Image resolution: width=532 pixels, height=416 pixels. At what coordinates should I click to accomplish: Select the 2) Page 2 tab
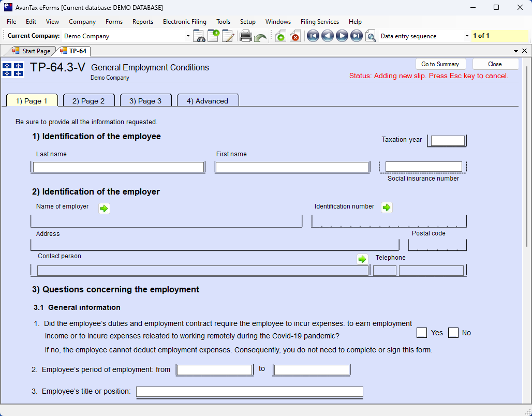[x=88, y=101]
